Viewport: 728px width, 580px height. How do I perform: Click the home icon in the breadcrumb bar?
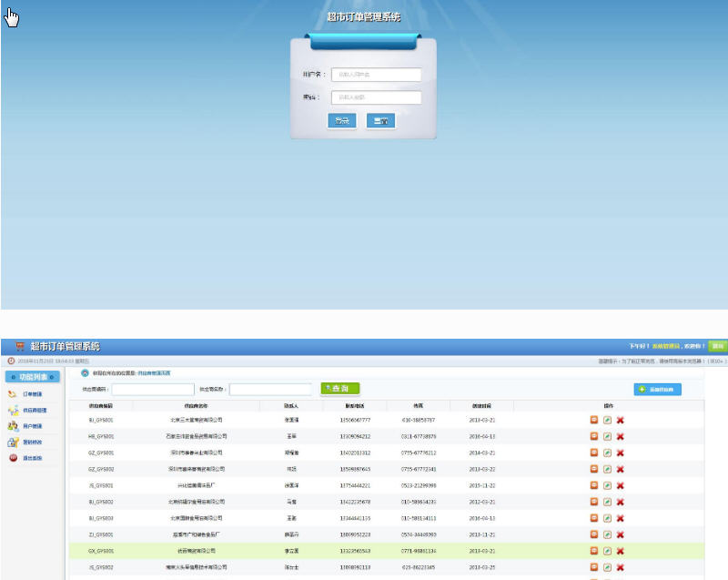coord(86,373)
